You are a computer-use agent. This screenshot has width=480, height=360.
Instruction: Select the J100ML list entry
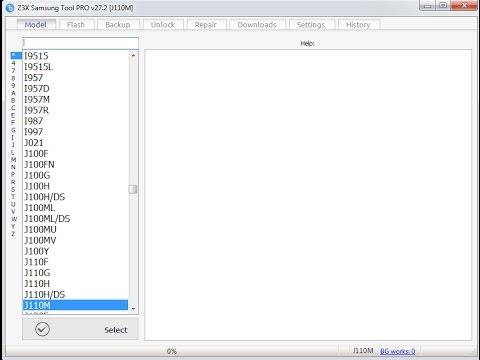pyautogui.click(x=76, y=208)
